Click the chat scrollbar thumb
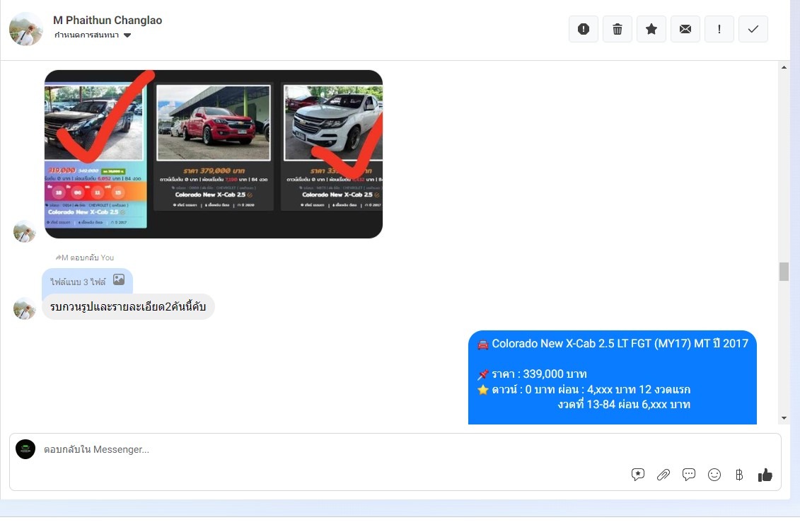The height and width of the screenshot is (532, 800). (x=784, y=272)
